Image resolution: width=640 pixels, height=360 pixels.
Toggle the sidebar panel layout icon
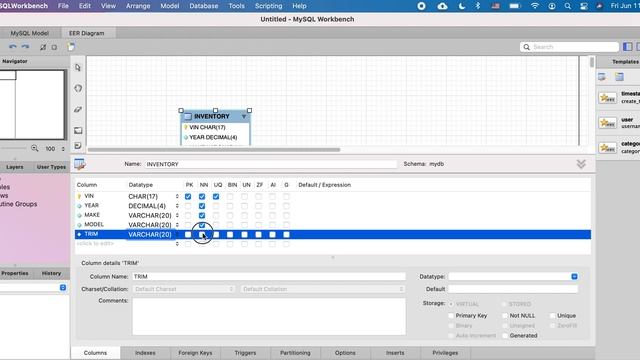[x=627, y=47]
